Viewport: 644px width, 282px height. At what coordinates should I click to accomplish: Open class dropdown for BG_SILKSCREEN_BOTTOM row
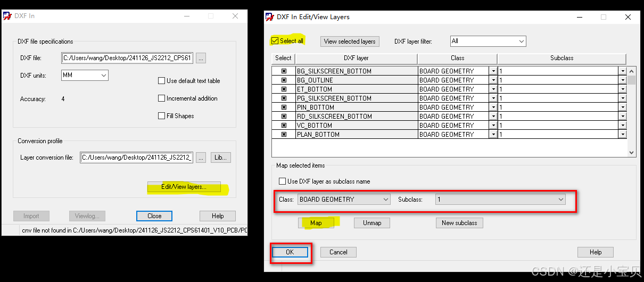click(x=493, y=71)
